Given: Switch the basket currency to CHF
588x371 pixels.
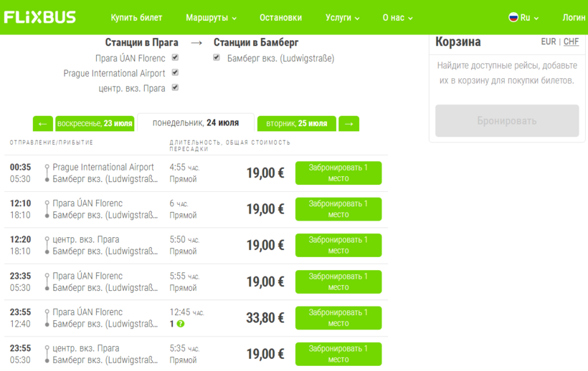Looking at the screenshot, I should (571, 42).
